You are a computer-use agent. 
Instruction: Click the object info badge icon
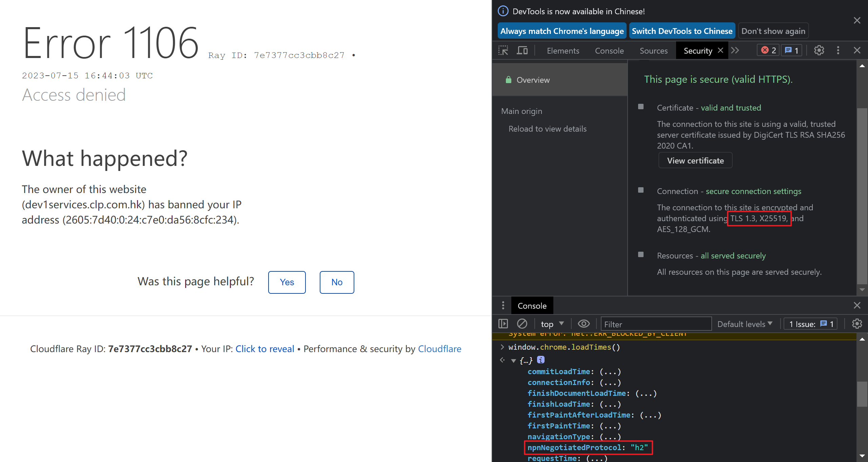click(x=541, y=360)
